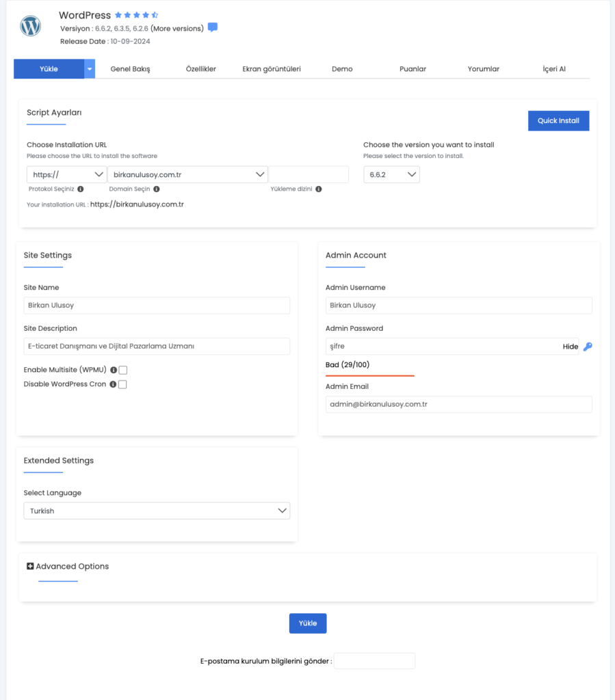Click the plus icon beside Advanced Options
This screenshot has height=700, width=615.
(x=30, y=566)
